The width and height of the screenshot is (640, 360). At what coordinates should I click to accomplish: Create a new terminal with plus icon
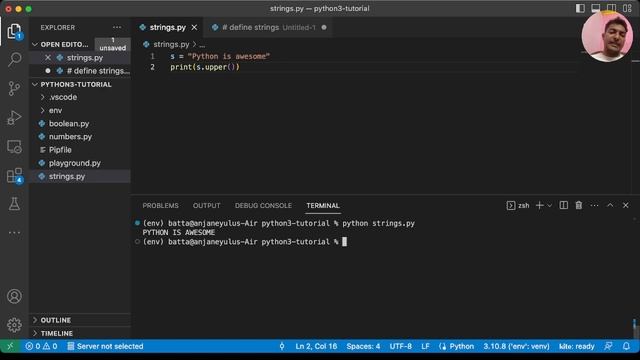[x=539, y=205]
